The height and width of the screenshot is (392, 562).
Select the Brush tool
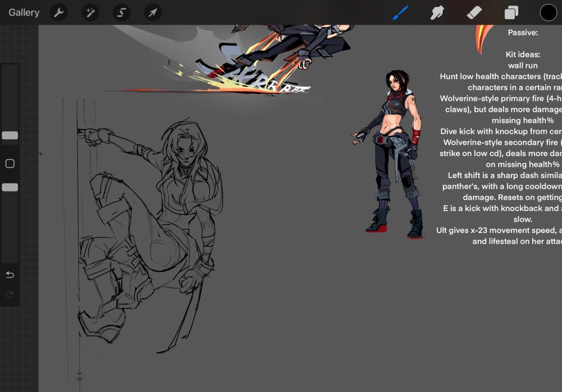point(400,12)
